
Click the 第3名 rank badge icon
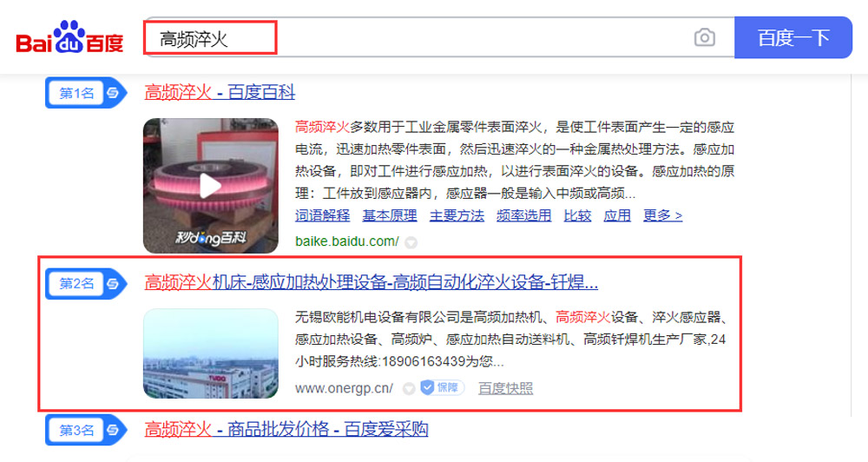86,430
